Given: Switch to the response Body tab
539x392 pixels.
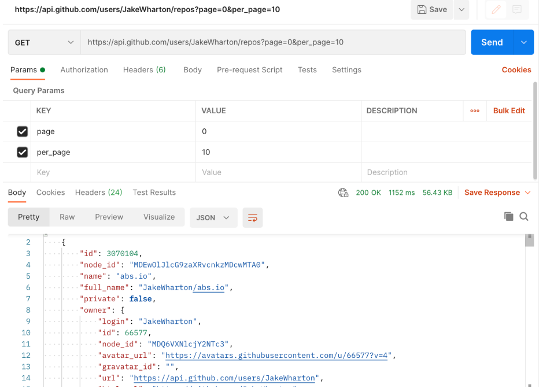Looking at the screenshot, I should [17, 193].
